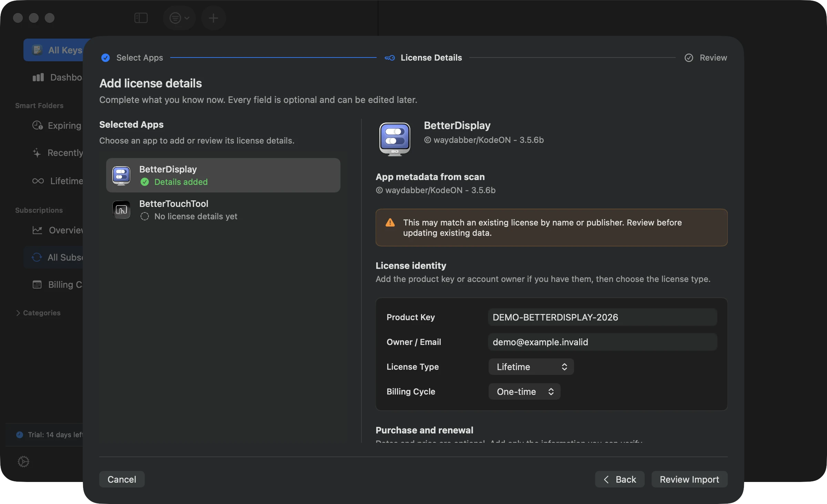Screen dimensions: 827x504
Task: Toggle the sidebar panel icon
Action: 141,18
